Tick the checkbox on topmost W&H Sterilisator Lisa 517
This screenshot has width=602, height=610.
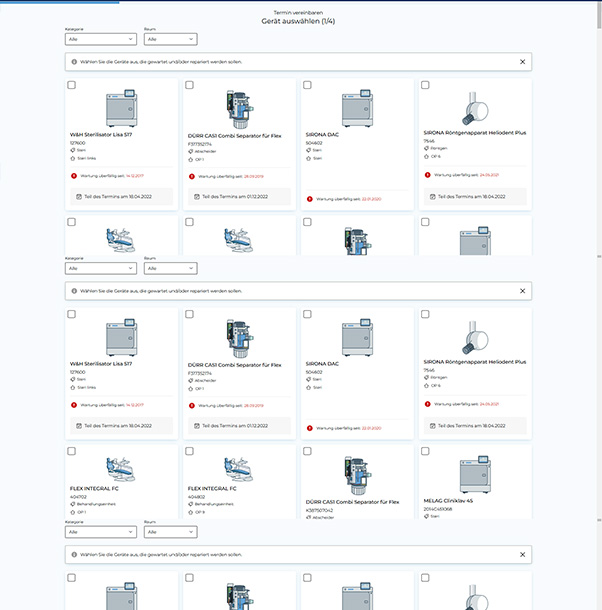(x=71, y=86)
